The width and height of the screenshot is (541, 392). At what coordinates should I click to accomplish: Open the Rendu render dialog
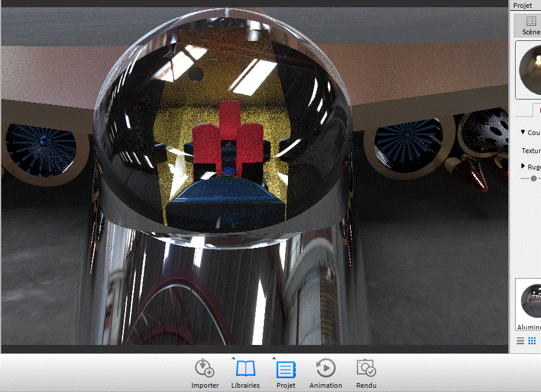[x=366, y=373]
